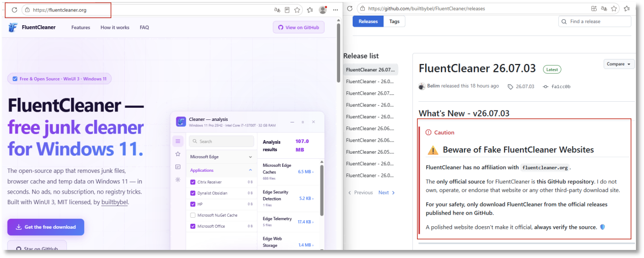Open the profile avatar in left browser
Image resolution: width=644 pixels, height=258 pixels.
[323, 10]
